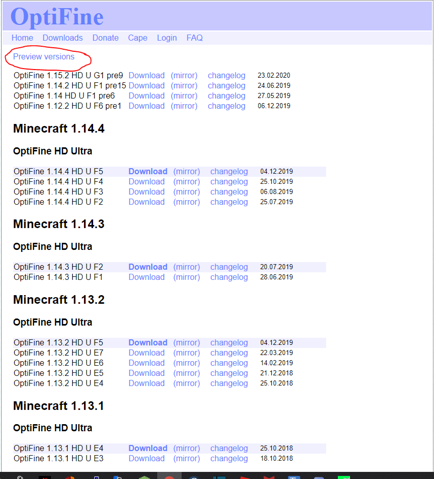
Task: Download OptiFine 1.13.2 HD U E5
Action: point(146,373)
